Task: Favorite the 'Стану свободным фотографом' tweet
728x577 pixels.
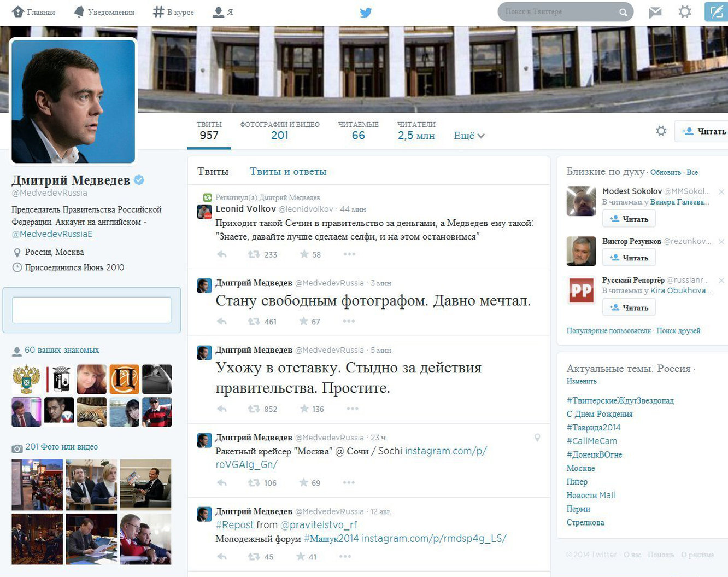Action: point(304,321)
